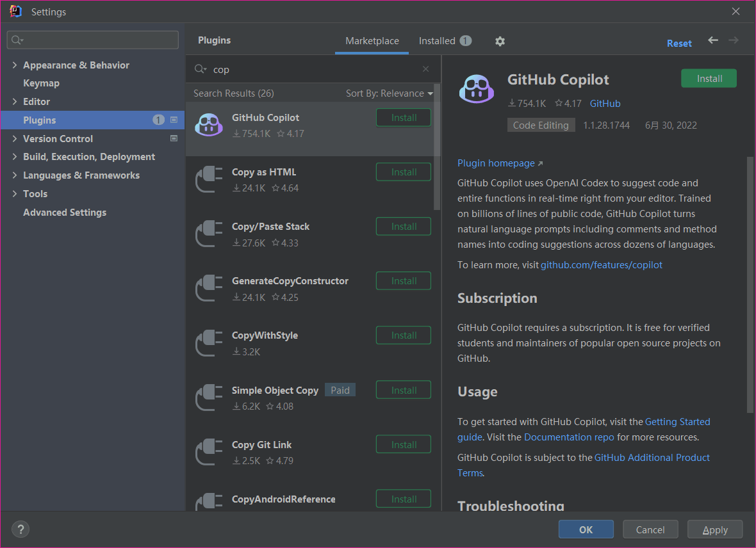
Task: Open the GitHub vendor link
Action: 605,104
